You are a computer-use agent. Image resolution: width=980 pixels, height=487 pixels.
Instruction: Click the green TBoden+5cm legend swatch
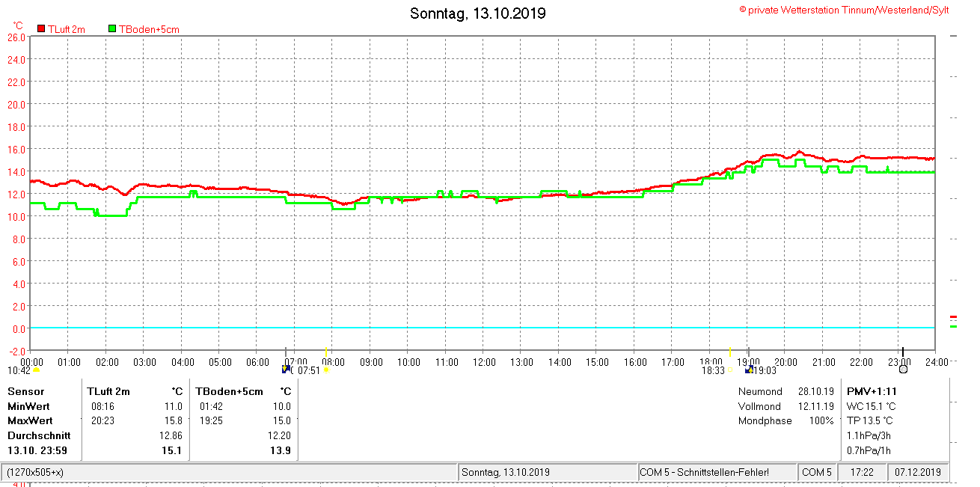pos(112,29)
